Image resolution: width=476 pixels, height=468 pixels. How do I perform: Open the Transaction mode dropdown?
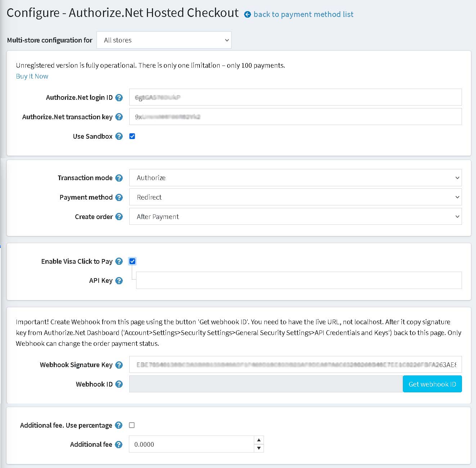[295, 178]
